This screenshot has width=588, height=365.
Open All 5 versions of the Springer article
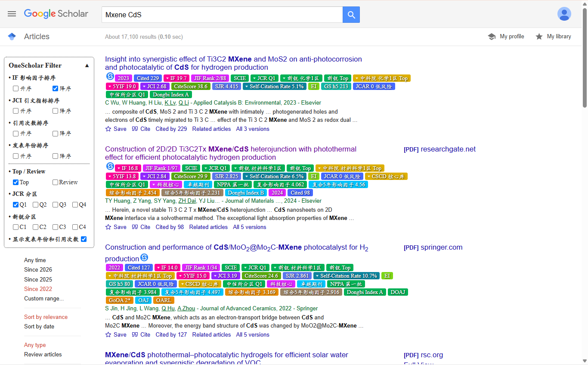(x=253, y=334)
